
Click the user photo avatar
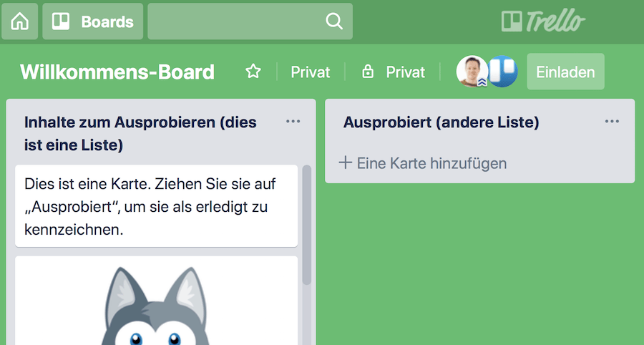coord(472,72)
